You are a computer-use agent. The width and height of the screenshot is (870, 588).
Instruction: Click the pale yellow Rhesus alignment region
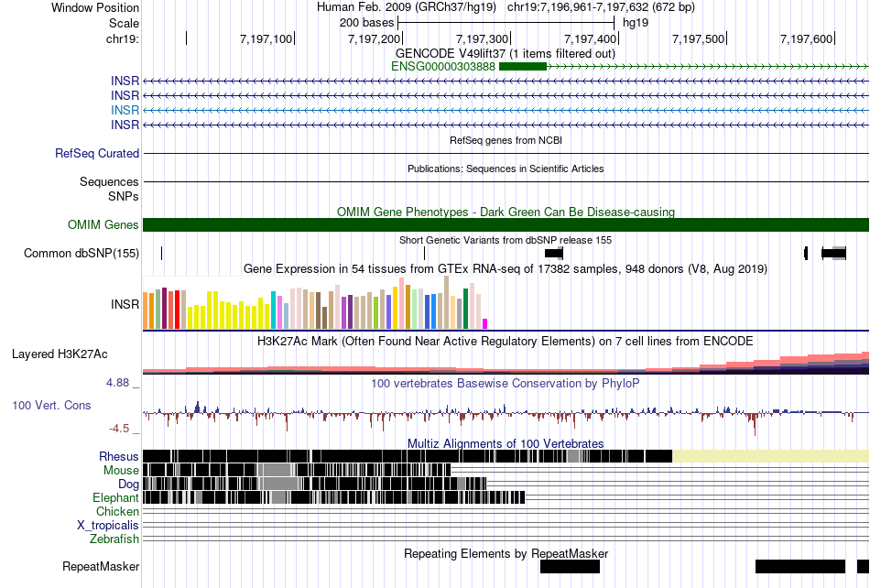point(771,456)
